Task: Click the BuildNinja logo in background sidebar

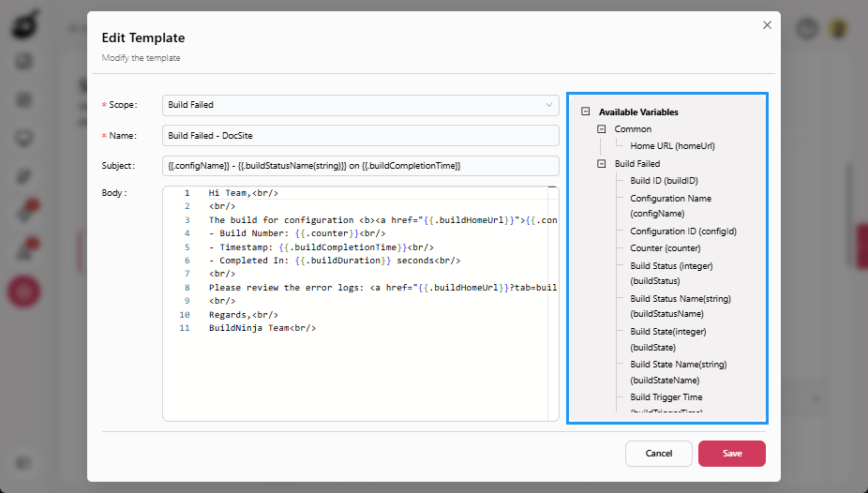Action: click(24, 25)
